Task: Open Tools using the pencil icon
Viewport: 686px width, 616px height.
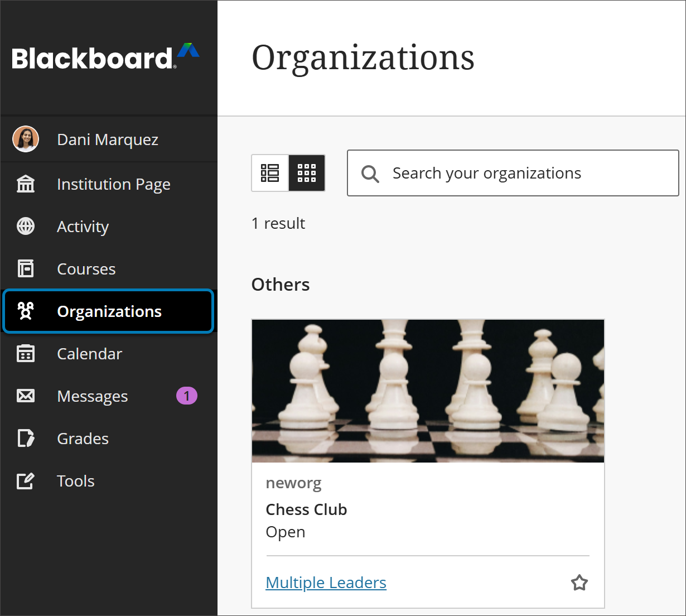Action: click(x=26, y=480)
